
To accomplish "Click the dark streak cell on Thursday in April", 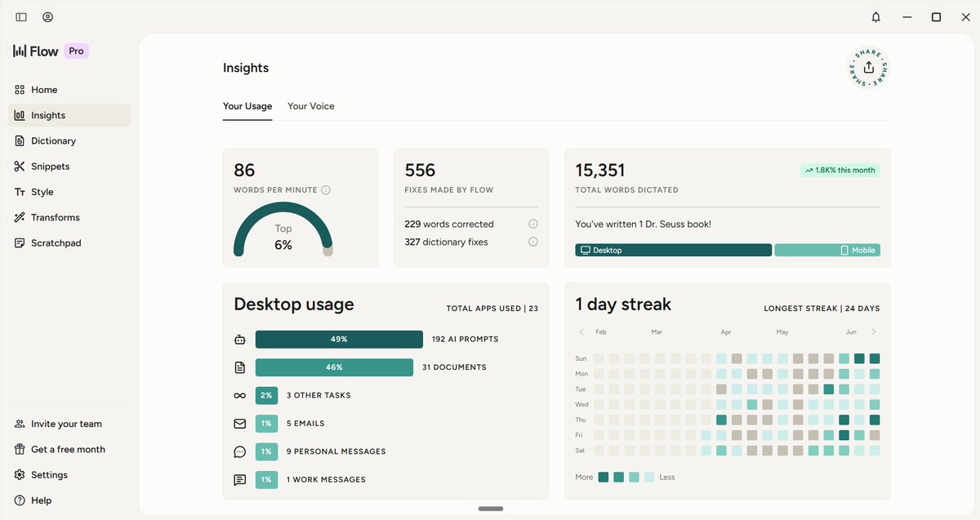I will pyautogui.click(x=721, y=420).
